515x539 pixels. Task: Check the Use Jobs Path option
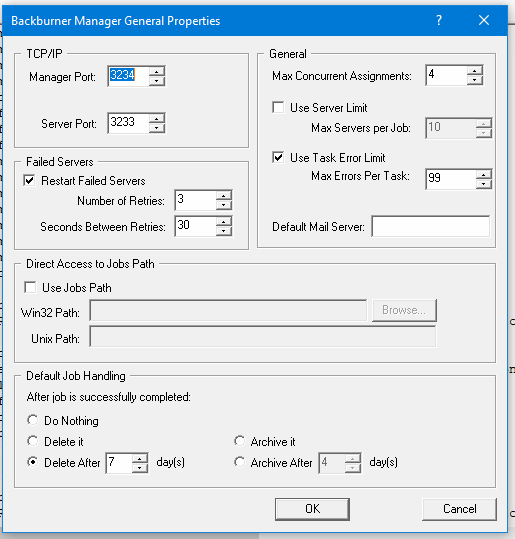(x=30, y=287)
